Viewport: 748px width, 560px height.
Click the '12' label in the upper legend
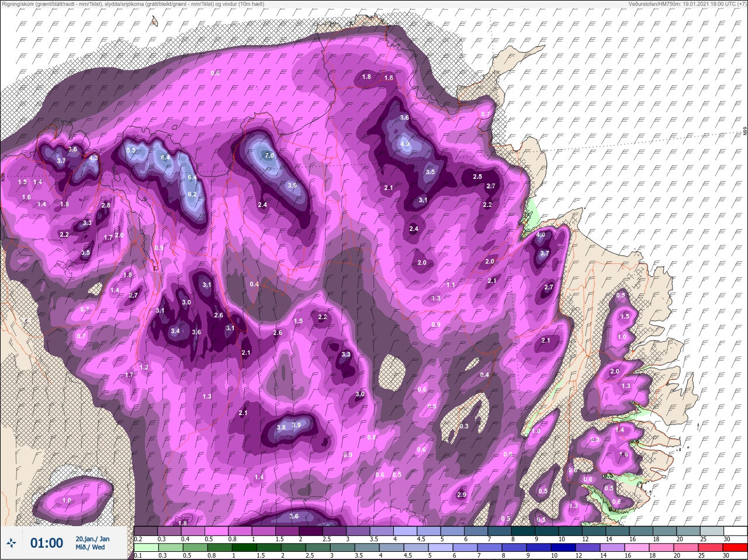click(x=585, y=539)
